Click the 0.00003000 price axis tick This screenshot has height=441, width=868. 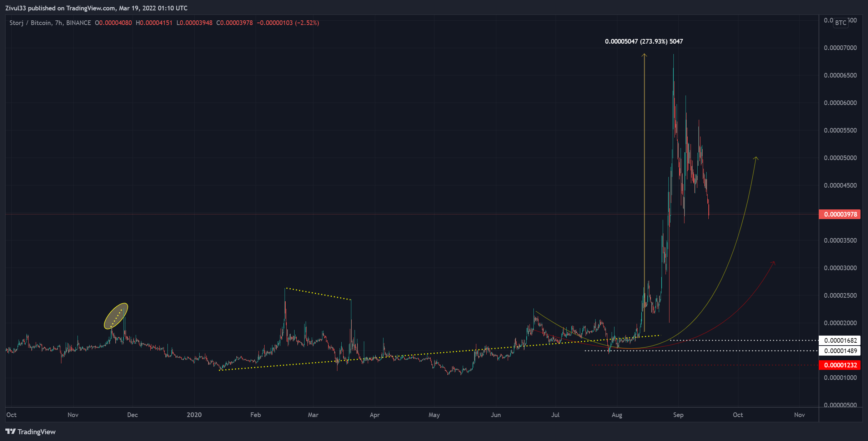pos(840,268)
